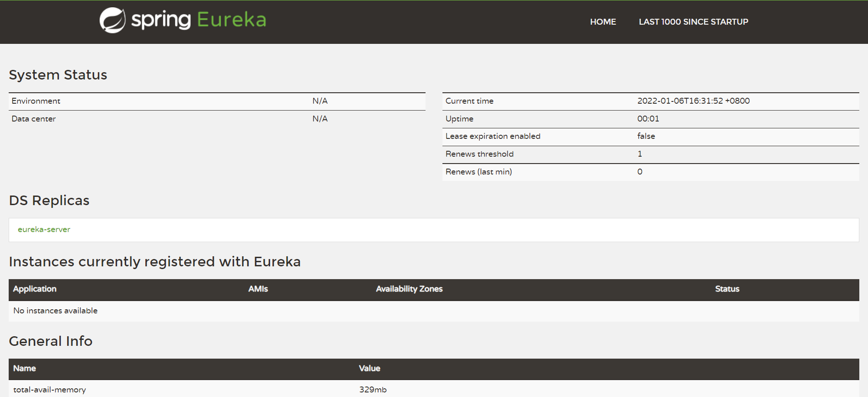The height and width of the screenshot is (397, 868).
Task: Select the total-avail-memory row name
Action: point(49,390)
